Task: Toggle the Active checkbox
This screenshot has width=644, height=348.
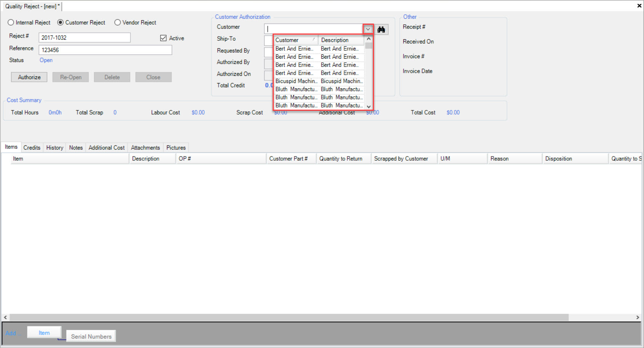Action: (163, 38)
